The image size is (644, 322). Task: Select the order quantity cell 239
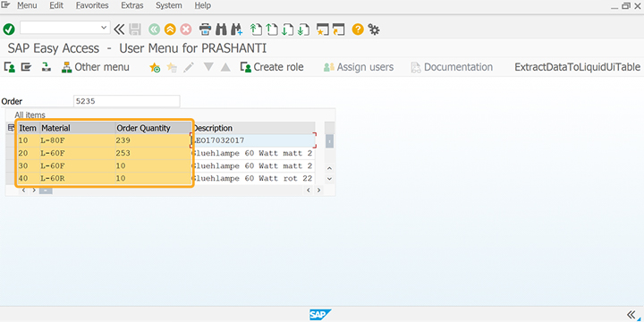tap(153, 140)
